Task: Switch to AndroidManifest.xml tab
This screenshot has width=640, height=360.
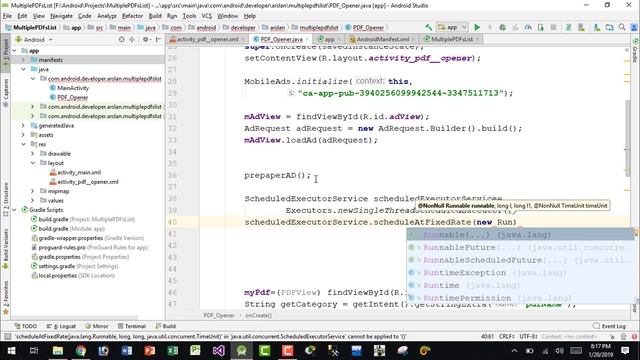Action: click(x=382, y=39)
